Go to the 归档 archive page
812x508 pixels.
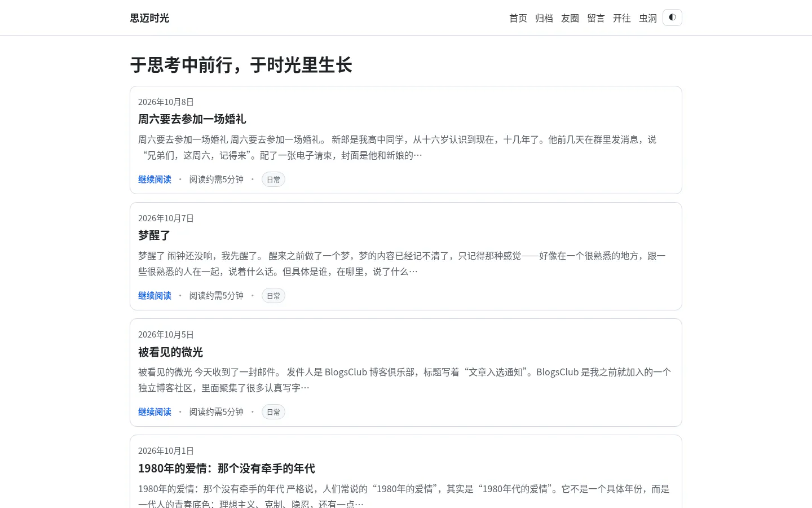pyautogui.click(x=544, y=18)
